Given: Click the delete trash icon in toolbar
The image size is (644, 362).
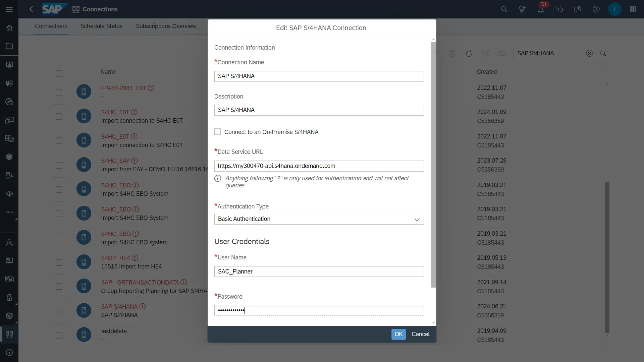Looking at the screenshot, I should point(452,53).
